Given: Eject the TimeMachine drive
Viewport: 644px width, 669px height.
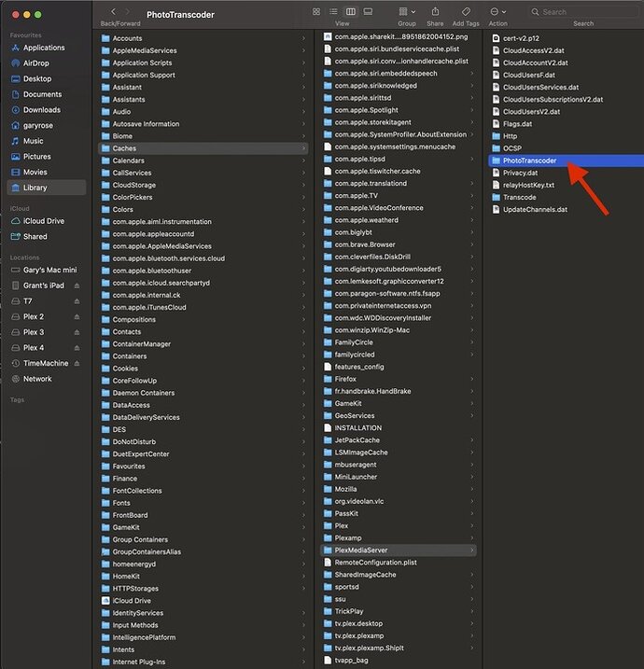Looking at the screenshot, I should tap(77, 363).
